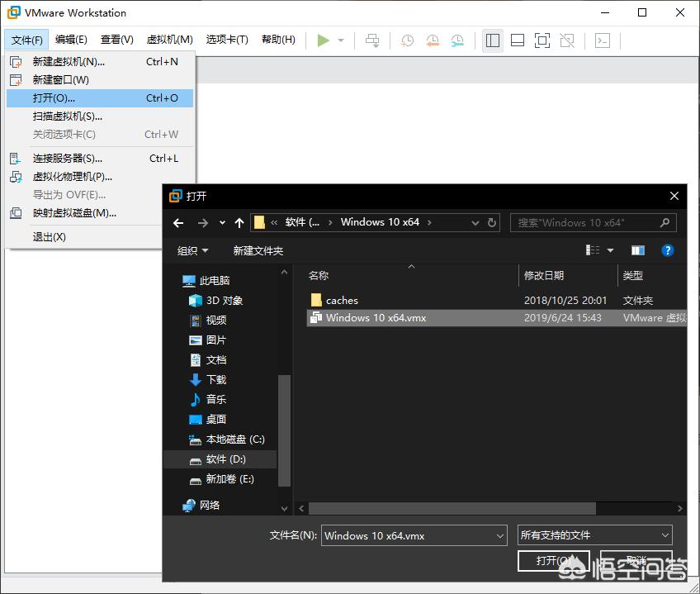
Task: Open the 查看(V) menu
Action: [117, 40]
